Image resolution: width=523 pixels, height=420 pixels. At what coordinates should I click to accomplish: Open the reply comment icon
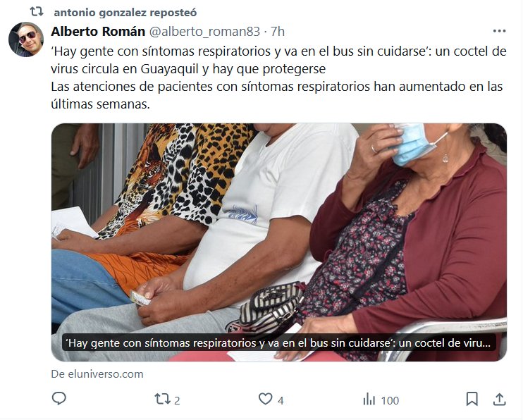pyautogui.click(x=59, y=399)
